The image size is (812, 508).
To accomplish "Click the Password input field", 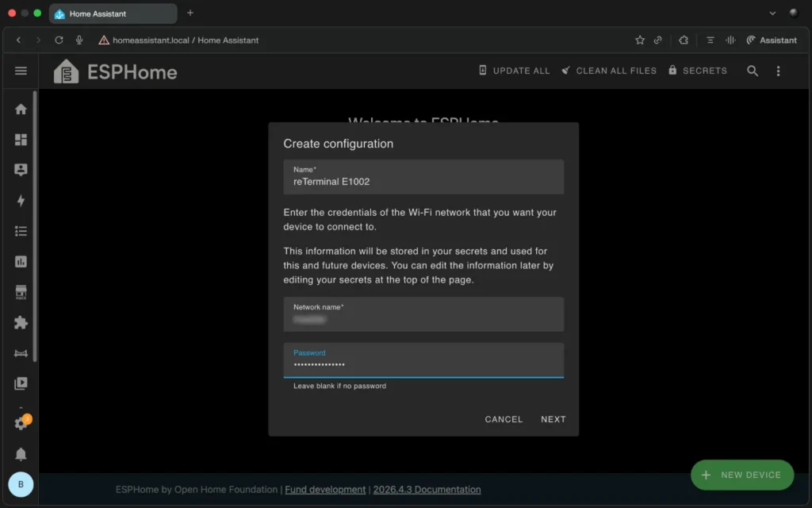I will [423, 360].
